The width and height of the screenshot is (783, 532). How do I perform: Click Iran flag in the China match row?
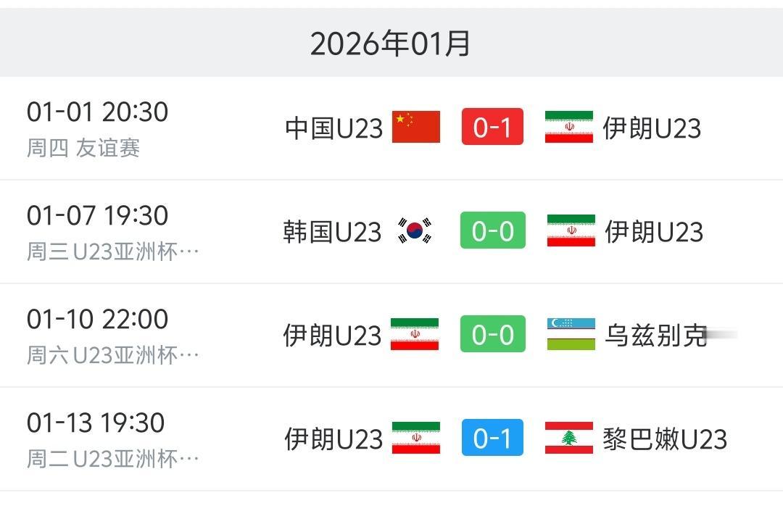click(x=569, y=127)
